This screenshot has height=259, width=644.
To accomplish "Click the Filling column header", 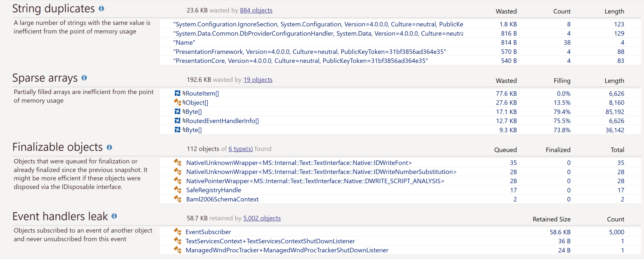I will (562, 81).
